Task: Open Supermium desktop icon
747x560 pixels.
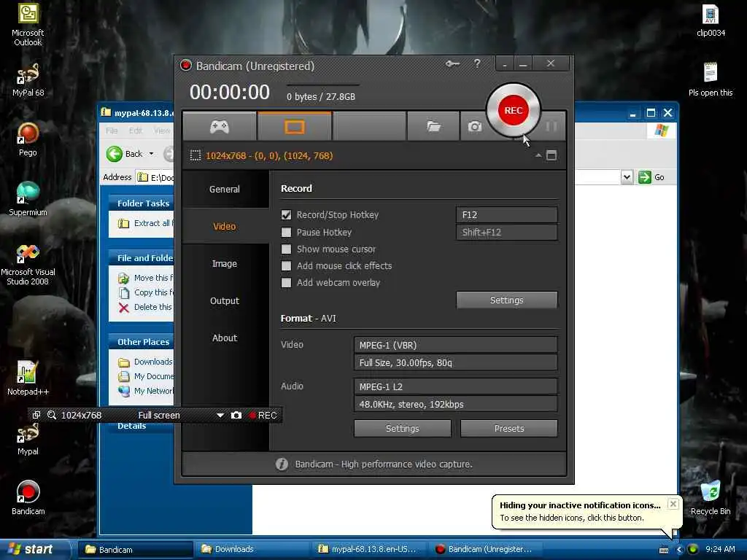Action: pyautogui.click(x=28, y=199)
